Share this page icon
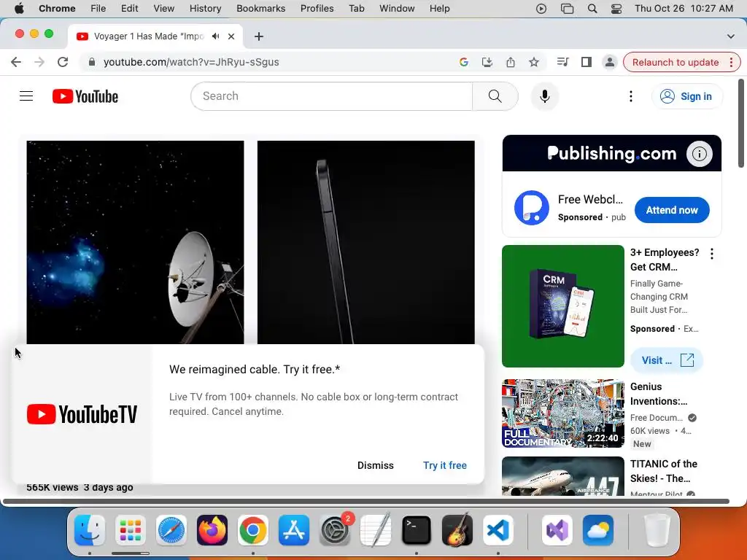The width and height of the screenshot is (747, 560). [510, 62]
